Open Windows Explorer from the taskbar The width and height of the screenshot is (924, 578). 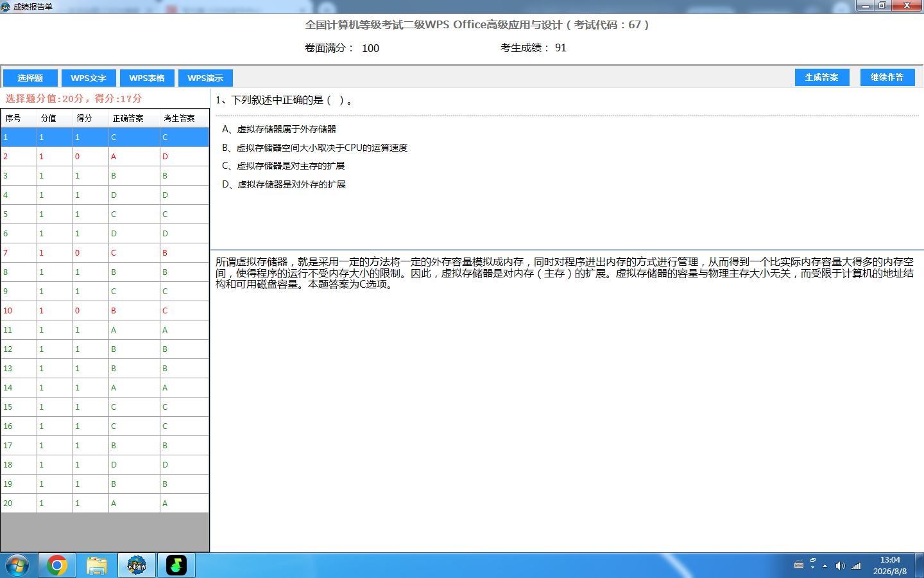click(x=97, y=565)
